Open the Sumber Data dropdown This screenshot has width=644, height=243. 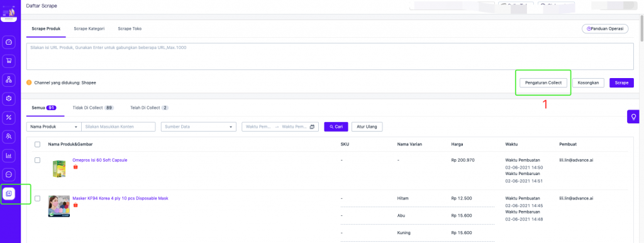(x=199, y=127)
